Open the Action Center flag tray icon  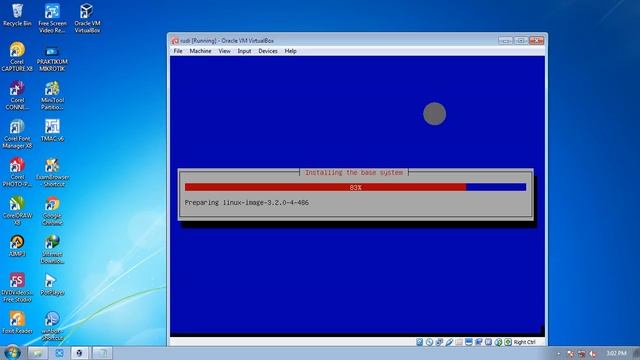click(570, 353)
